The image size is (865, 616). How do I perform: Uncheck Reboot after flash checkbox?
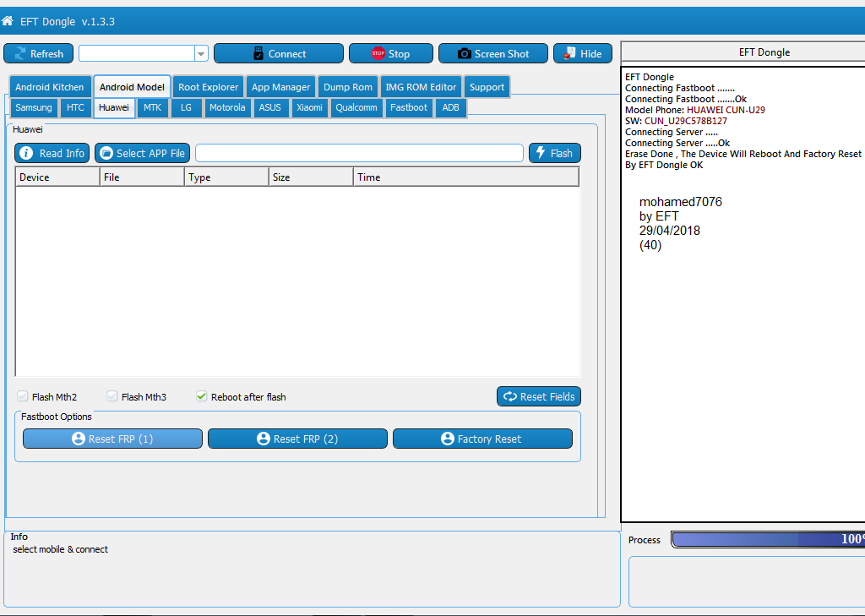(x=201, y=396)
